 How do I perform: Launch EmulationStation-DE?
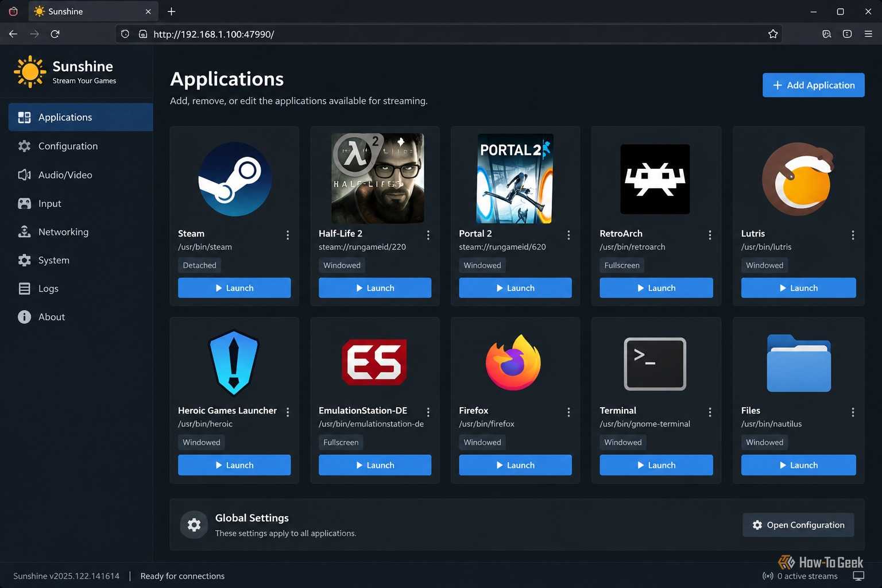point(375,465)
